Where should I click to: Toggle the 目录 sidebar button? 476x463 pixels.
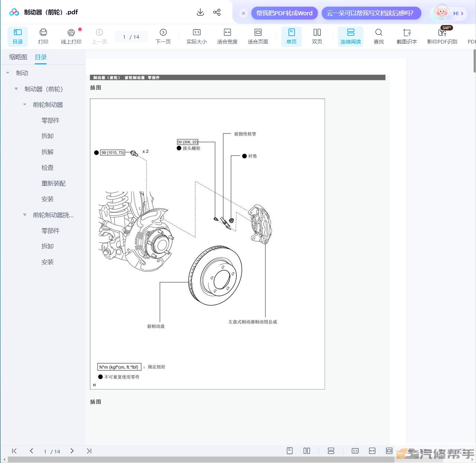tap(18, 37)
